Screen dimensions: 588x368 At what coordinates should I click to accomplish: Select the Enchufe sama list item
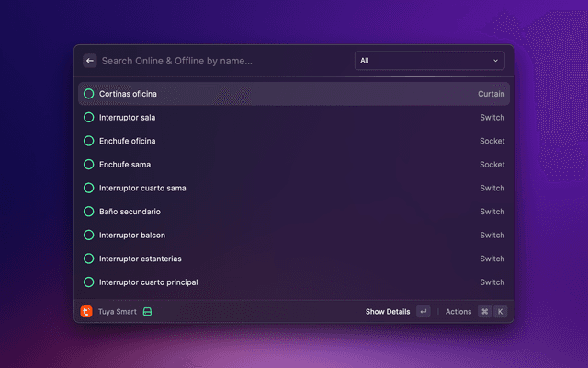pyautogui.click(x=294, y=165)
